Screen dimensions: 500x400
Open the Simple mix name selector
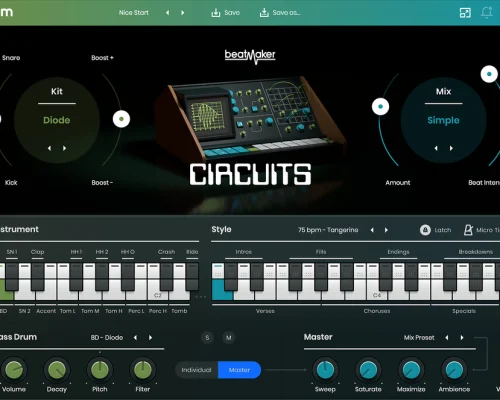coord(443,120)
